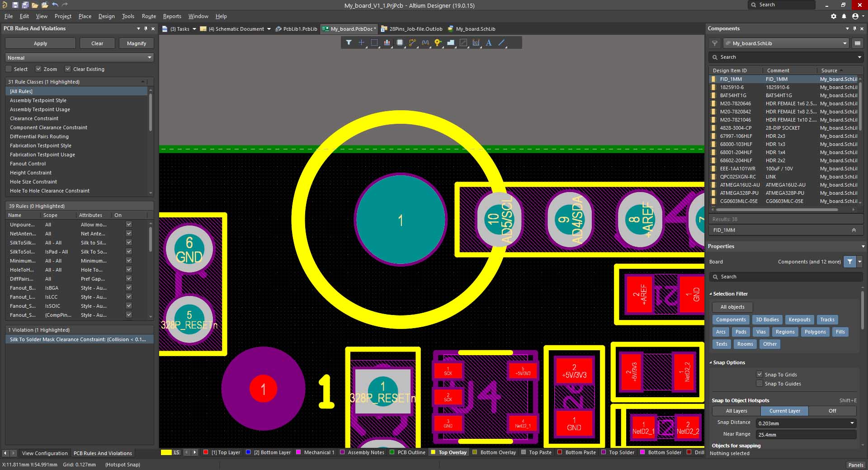Expand the My_board.SchLib library dropdown

pyautogui.click(x=844, y=43)
